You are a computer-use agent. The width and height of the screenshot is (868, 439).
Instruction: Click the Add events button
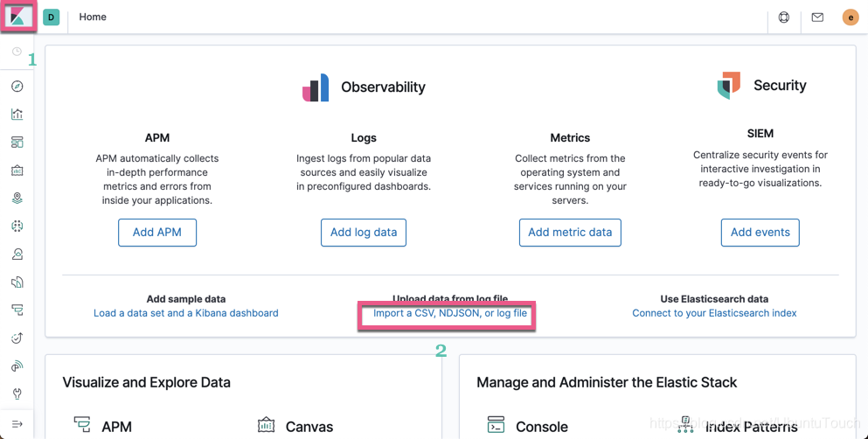(x=760, y=233)
